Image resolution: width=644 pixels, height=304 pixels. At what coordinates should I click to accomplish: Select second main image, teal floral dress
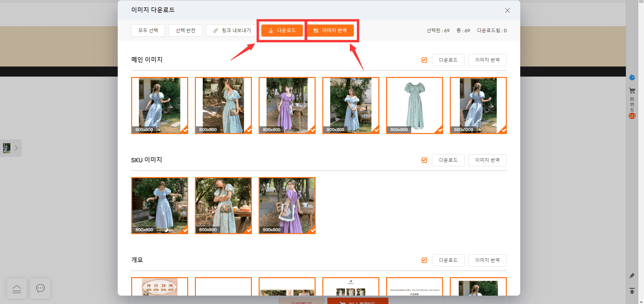tap(223, 105)
